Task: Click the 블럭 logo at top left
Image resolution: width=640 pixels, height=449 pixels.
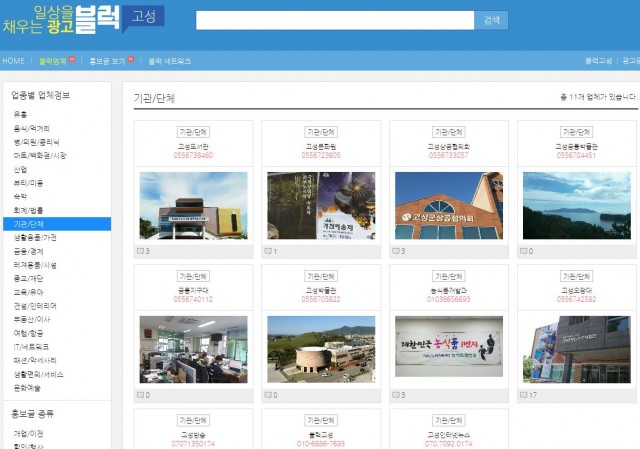Action: pyautogui.click(x=98, y=19)
